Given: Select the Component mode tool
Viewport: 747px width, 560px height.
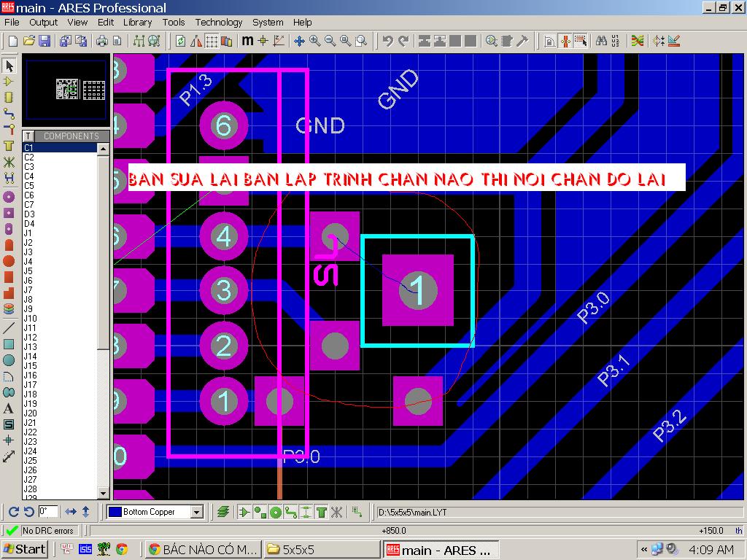Looking at the screenshot, I should pyautogui.click(x=9, y=82).
